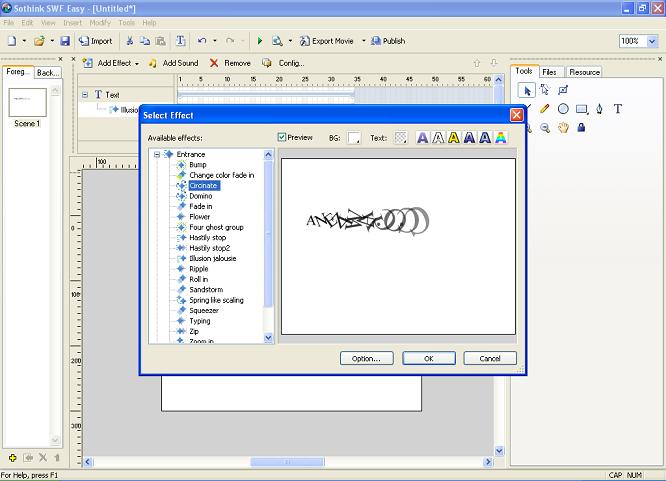The height and width of the screenshot is (481, 666).
Task: Open the Tools panel tab
Action: (x=524, y=71)
